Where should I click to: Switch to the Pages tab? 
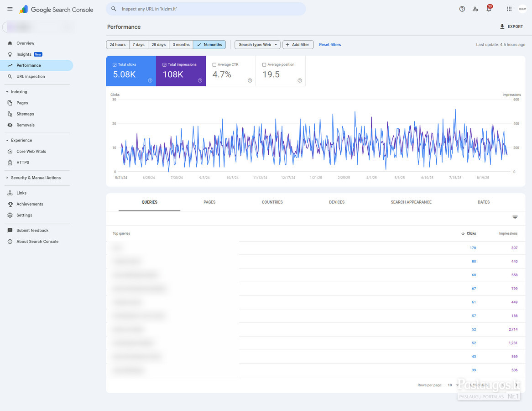[x=209, y=202]
